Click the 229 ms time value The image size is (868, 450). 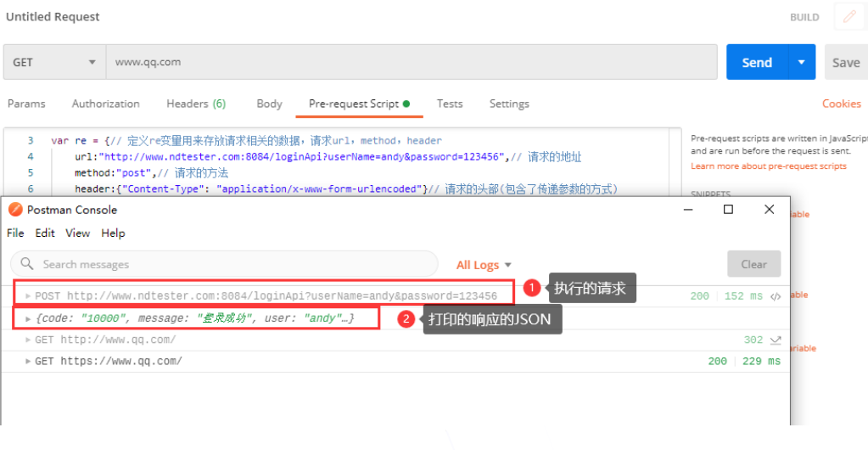761,362
